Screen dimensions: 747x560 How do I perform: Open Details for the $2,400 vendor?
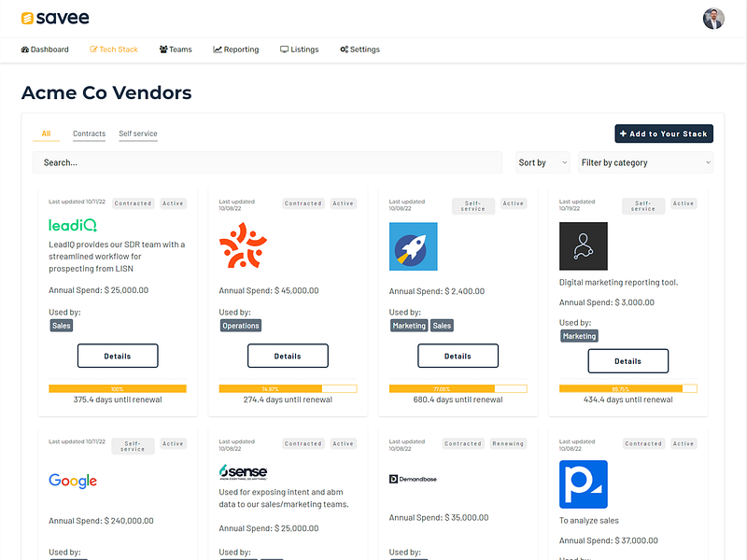(458, 356)
